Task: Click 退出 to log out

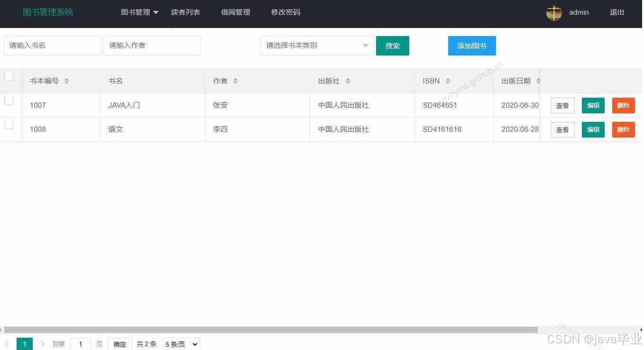Action: (617, 12)
